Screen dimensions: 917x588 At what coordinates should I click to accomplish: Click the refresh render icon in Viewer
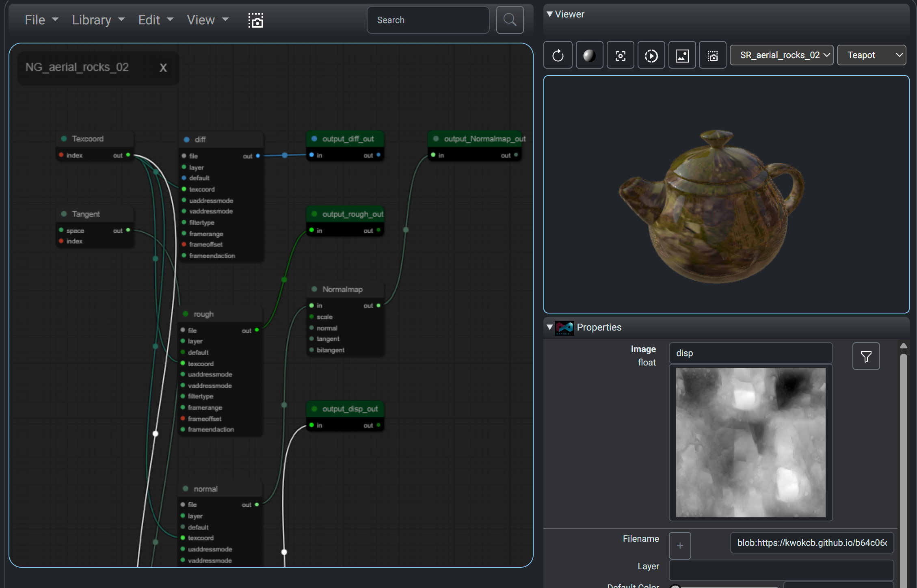(558, 55)
